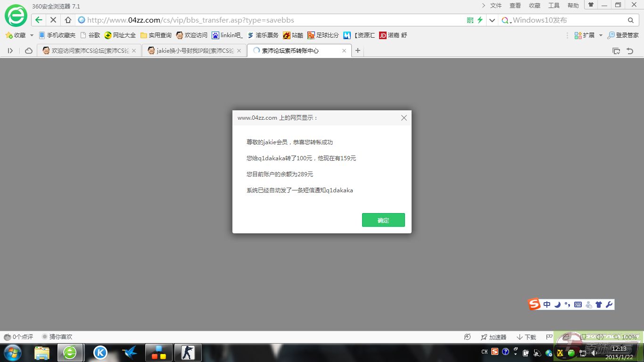This screenshot has height=362, width=644.
Task: Go back with the green arrow
Action: (x=39, y=20)
